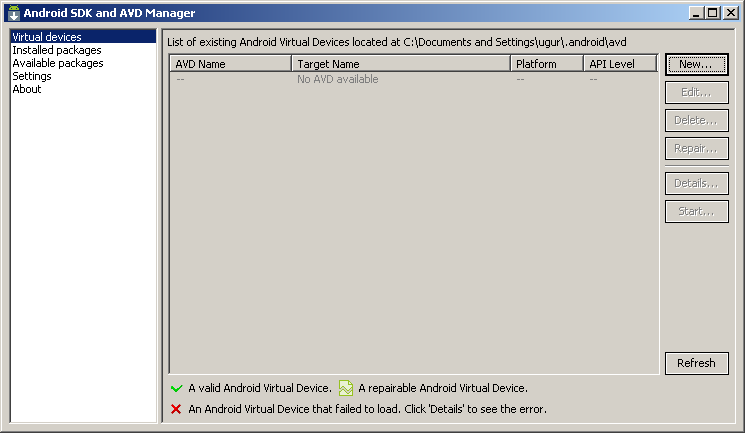
Task: Click the red X failed-to-load icon
Action: click(176, 409)
